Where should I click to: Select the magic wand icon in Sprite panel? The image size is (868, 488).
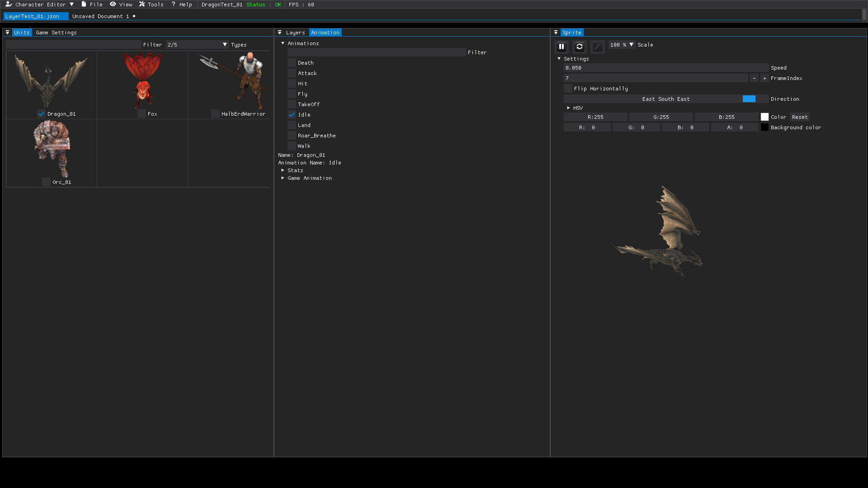[x=597, y=47]
